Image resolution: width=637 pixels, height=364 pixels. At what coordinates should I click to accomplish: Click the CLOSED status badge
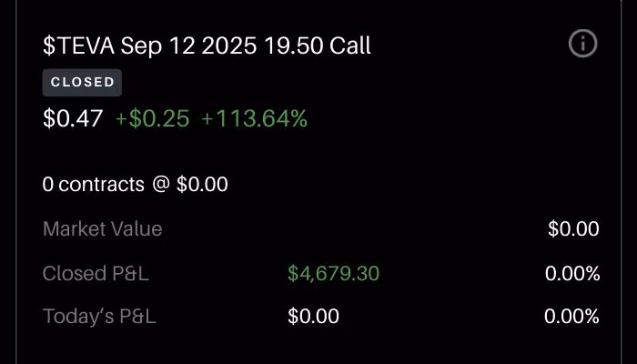point(82,83)
